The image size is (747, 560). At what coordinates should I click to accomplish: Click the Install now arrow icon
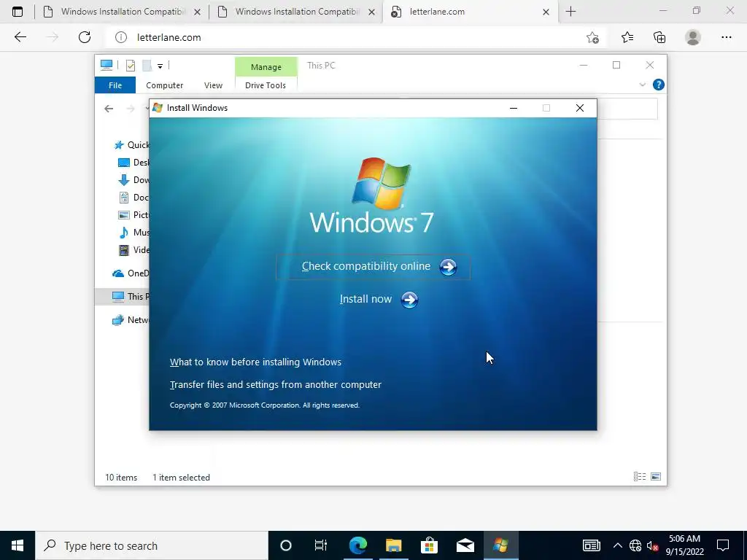pyautogui.click(x=409, y=300)
